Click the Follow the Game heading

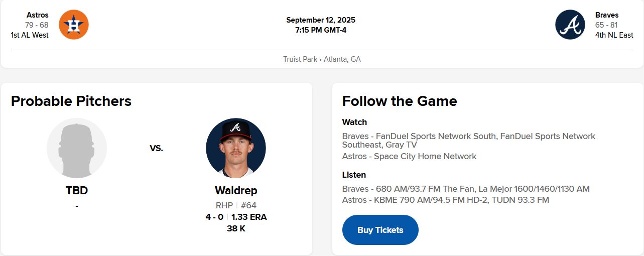point(400,101)
